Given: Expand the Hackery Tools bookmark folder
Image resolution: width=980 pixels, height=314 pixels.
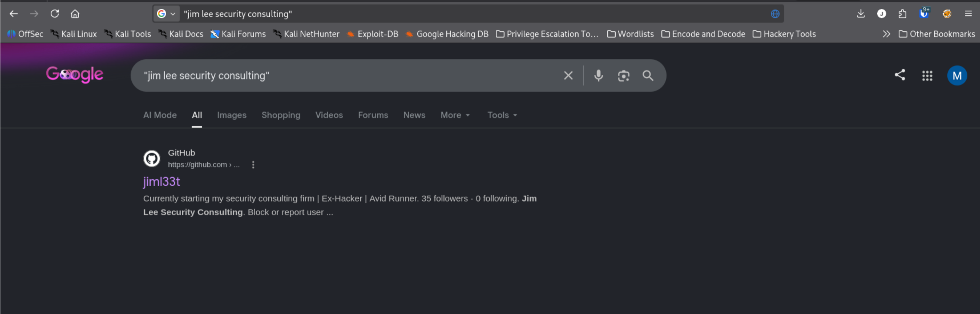Looking at the screenshot, I should 784,34.
